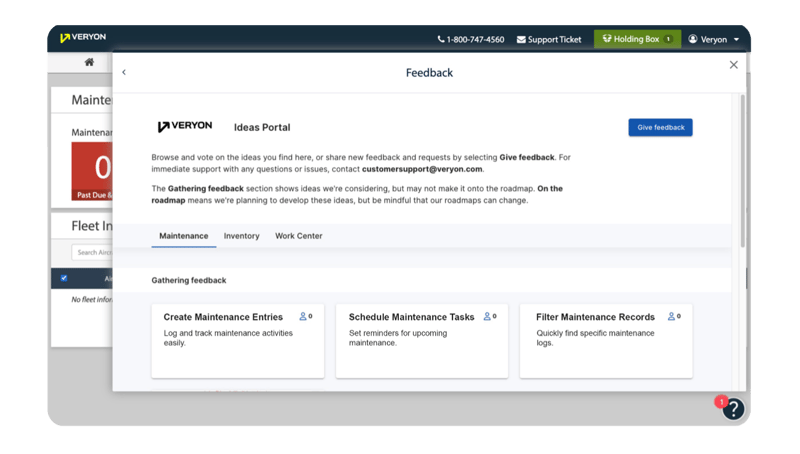Open the Veryon user account dropdown
The height and width of the screenshot is (454, 800).
714,39
